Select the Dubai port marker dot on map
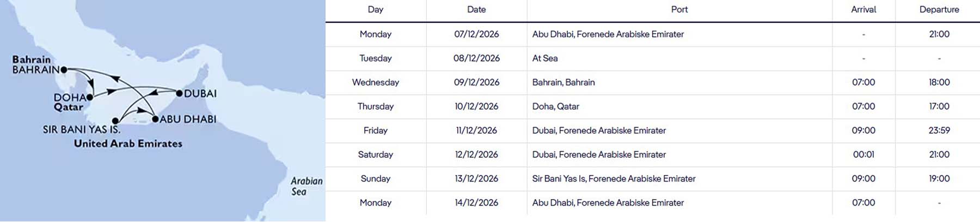 [x=179, y=93]
